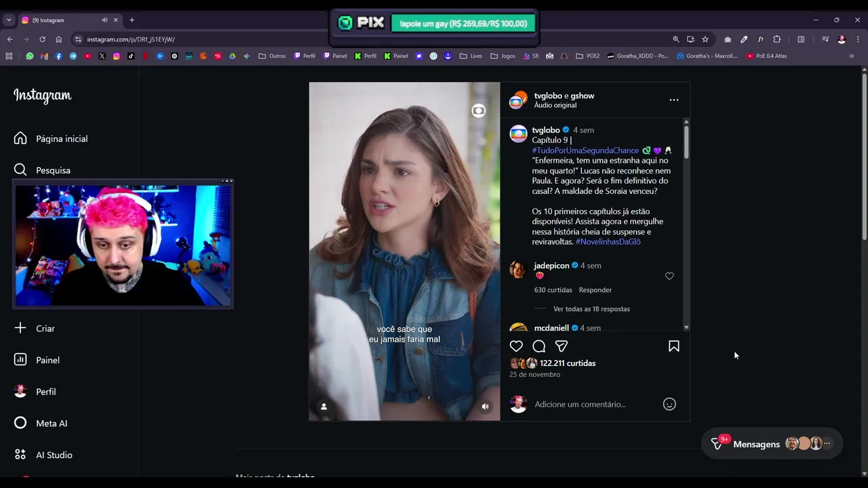Click the screenshot camera extension icon
This screenshot has height=488, width=868.
pyautogui.click(x=728, y=39)
